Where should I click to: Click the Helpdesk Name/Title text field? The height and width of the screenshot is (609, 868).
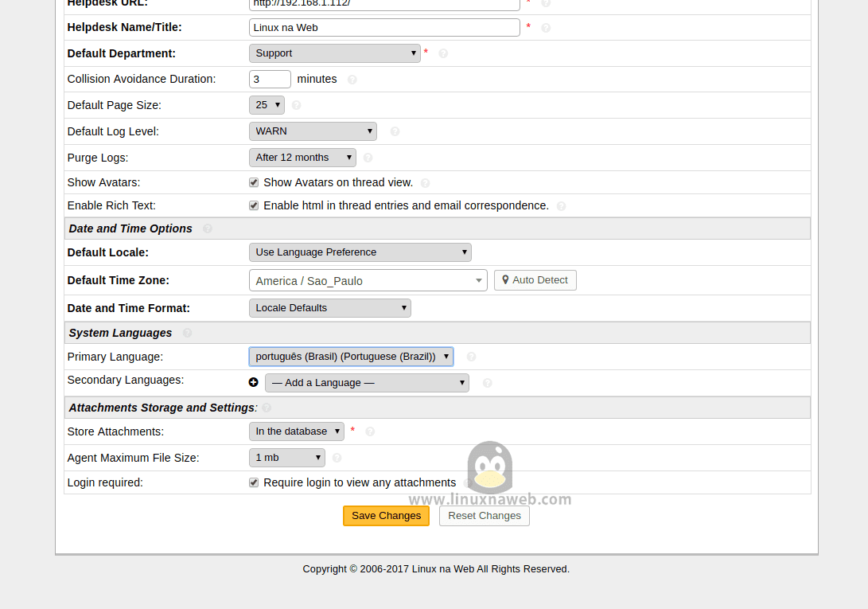click(384, 27)
